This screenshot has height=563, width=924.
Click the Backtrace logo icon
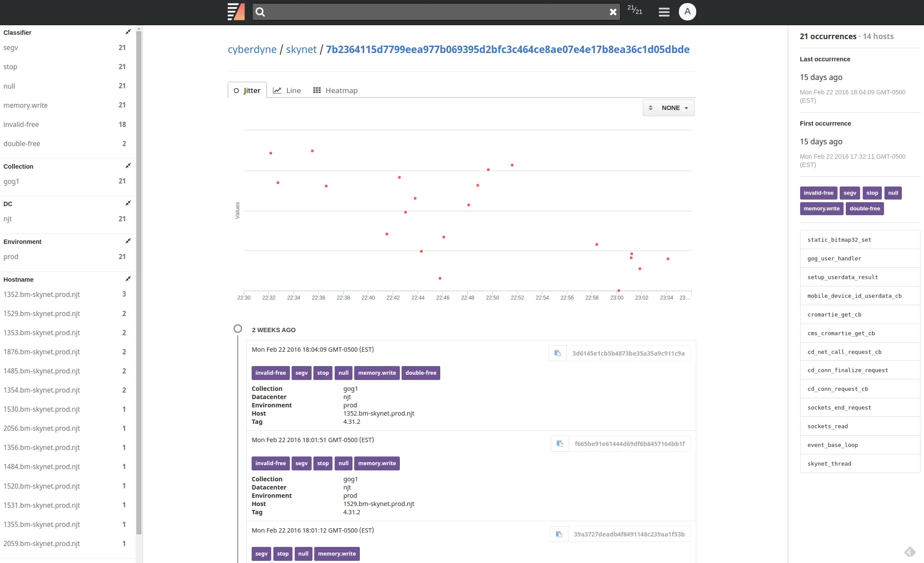(x=236, y=12)
